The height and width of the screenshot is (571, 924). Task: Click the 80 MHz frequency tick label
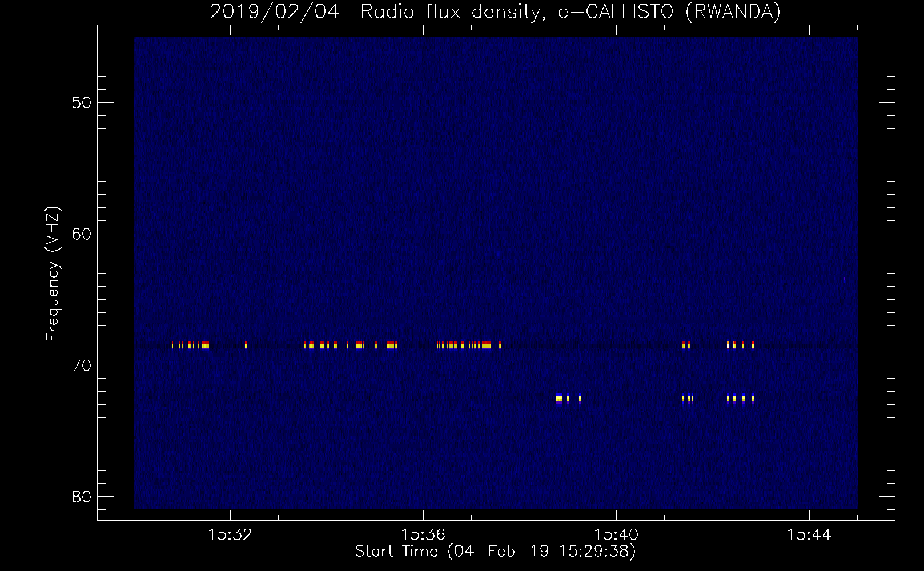pos(81,497)
